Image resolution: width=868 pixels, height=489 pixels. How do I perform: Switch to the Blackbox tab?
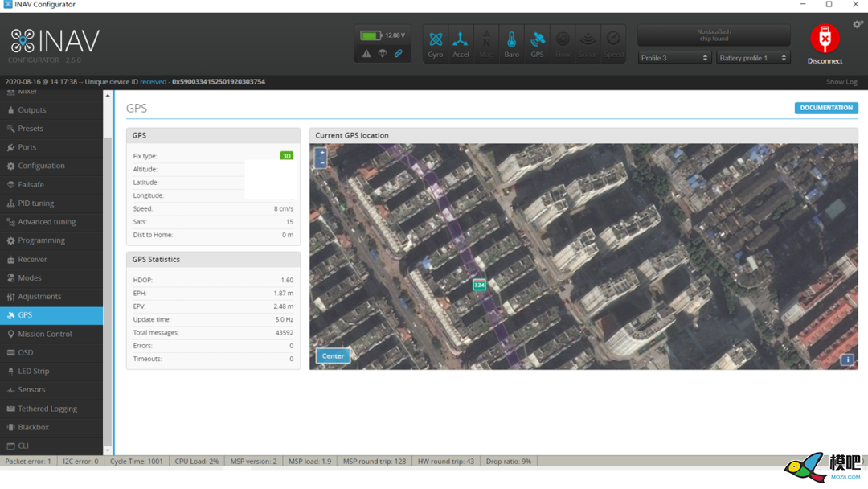pos(51,428)
